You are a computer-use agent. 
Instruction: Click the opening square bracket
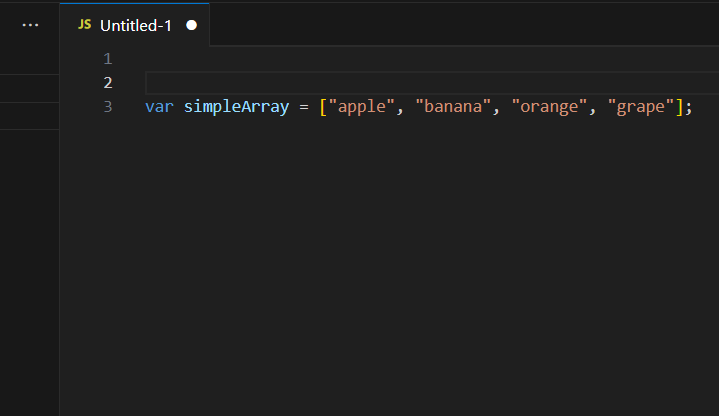323,107
